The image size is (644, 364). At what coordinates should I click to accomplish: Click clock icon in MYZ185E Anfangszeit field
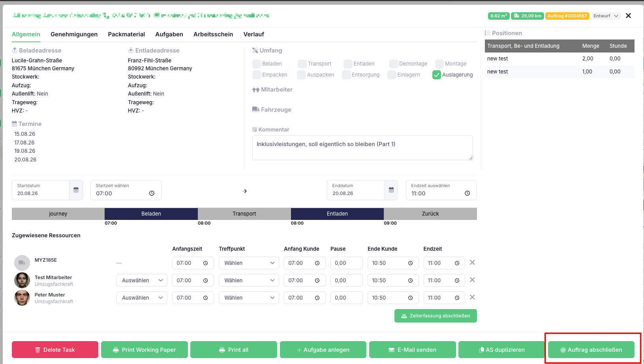pos(205,263)
